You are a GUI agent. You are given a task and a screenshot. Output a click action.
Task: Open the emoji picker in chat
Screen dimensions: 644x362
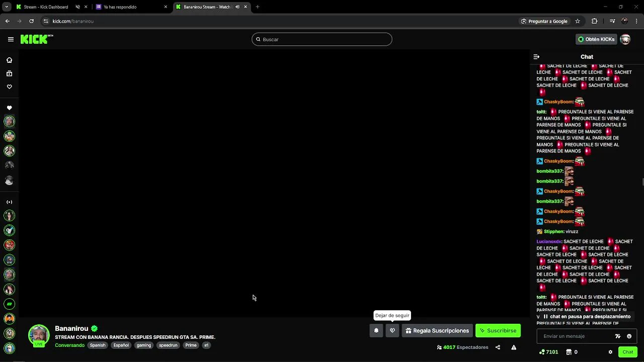pyautogui.click(x=629, y=336)
